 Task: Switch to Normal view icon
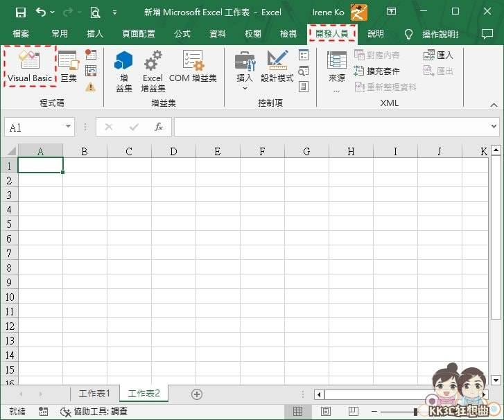297,411
